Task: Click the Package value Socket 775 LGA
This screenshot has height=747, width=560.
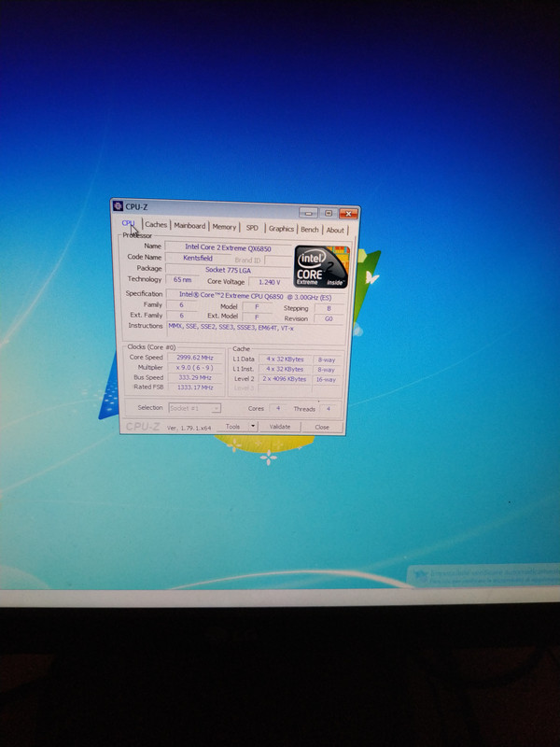Action: (x=228, y=270)
